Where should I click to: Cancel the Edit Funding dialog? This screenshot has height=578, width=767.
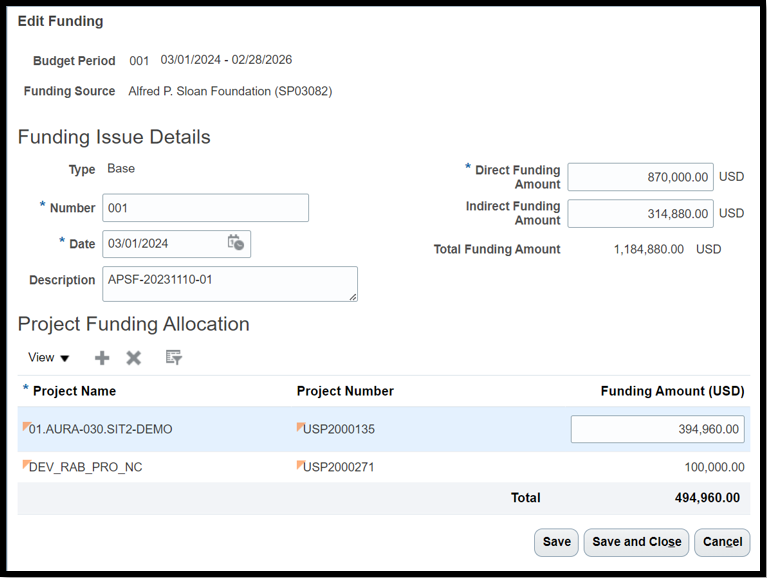pyautogui.click(x=721, y=542)
